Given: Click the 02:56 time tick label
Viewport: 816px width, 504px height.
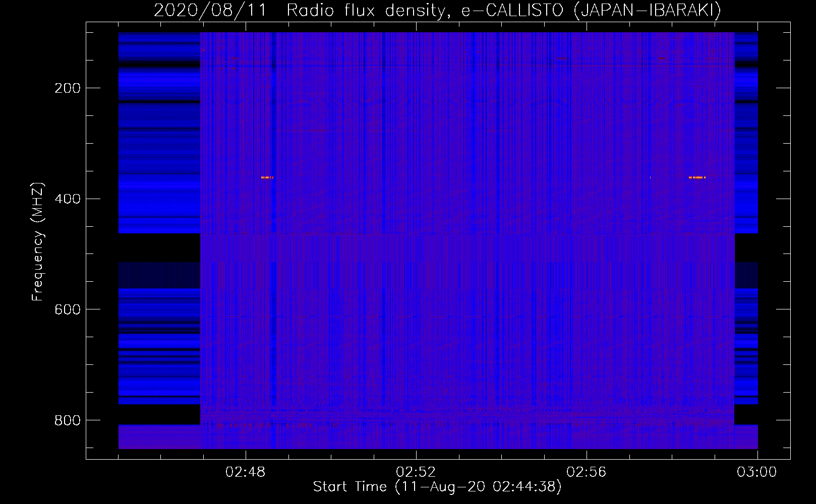Looking at the screenshot, I should [x=587, y=472].
